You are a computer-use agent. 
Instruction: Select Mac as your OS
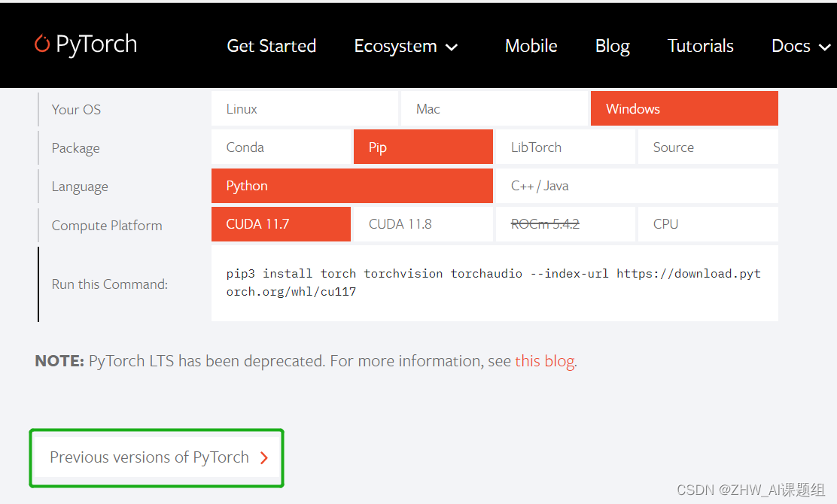coord(495,109)
